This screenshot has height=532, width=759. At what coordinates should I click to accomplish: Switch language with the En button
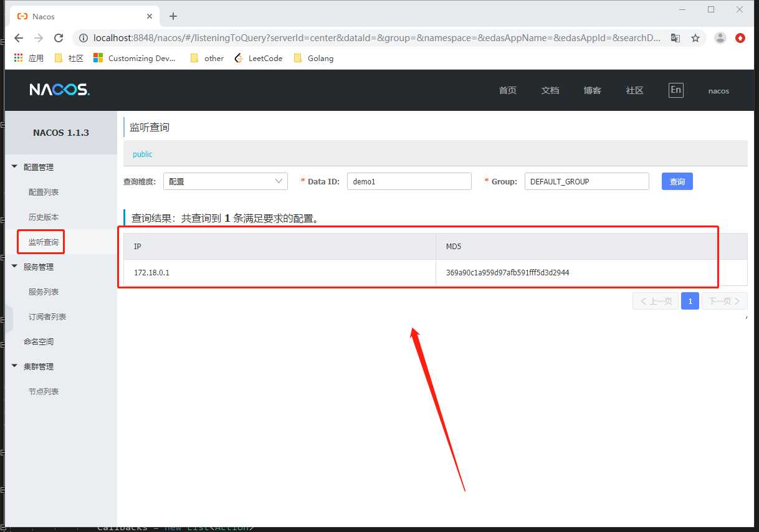(676, 90)
